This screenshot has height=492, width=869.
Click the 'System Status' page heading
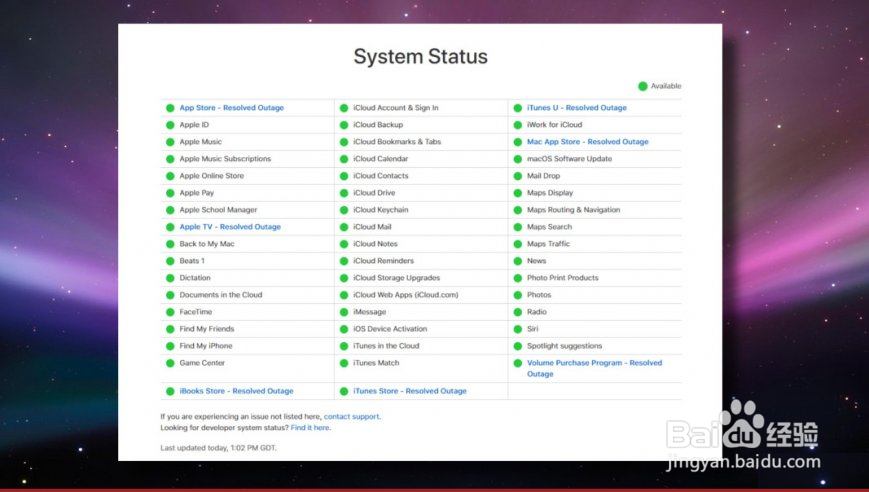pyautogui.click(x=421, y=57)
